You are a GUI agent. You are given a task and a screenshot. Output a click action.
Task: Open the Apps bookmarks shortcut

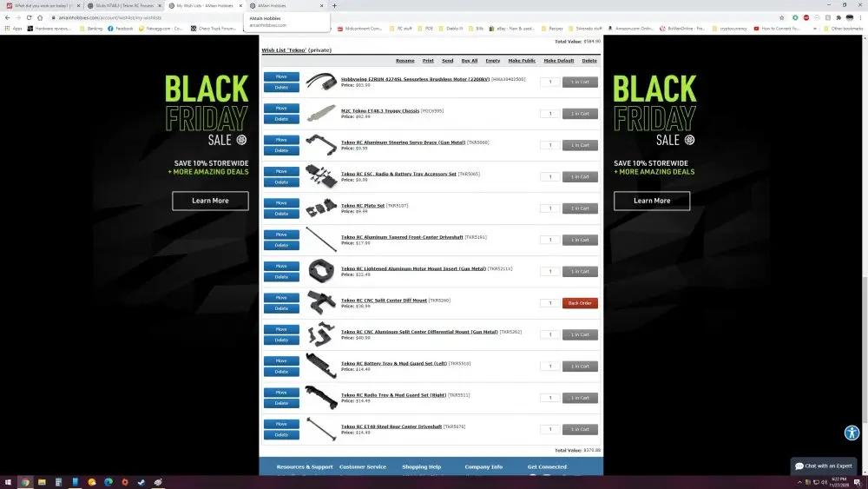[x=13, y=29]
